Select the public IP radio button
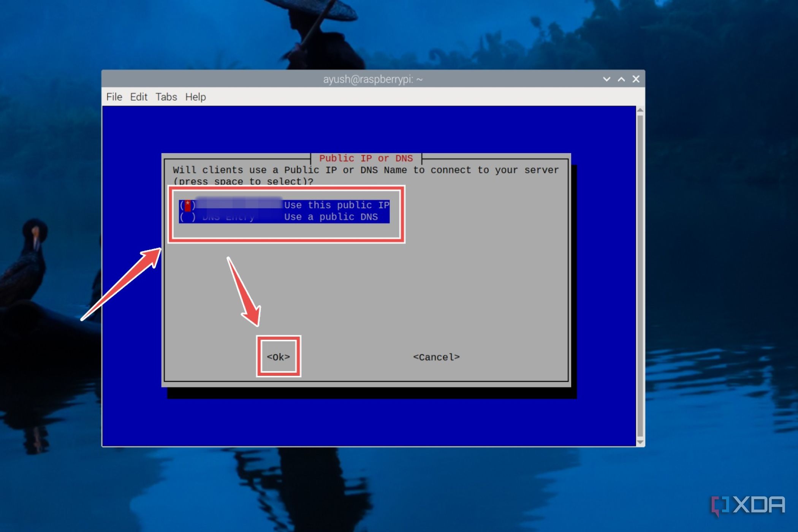The height and width of the screenshot is (532, 798). click(187, 205)
